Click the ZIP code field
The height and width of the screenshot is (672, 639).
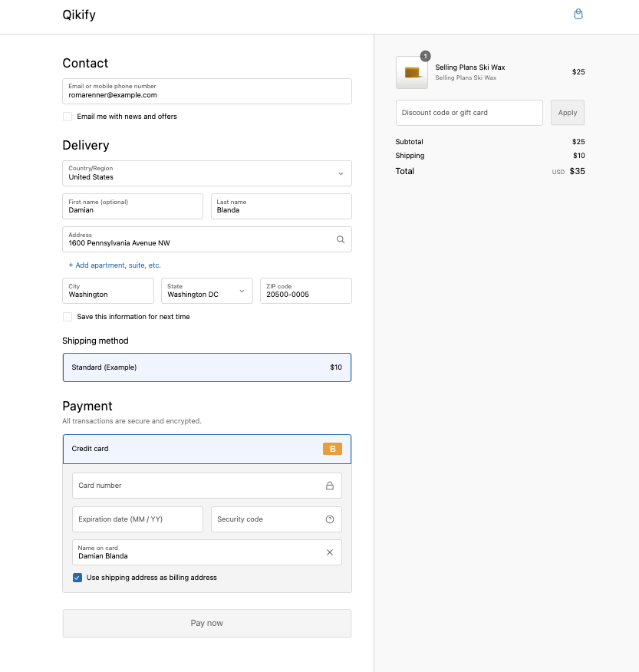[x=306, y=291]
